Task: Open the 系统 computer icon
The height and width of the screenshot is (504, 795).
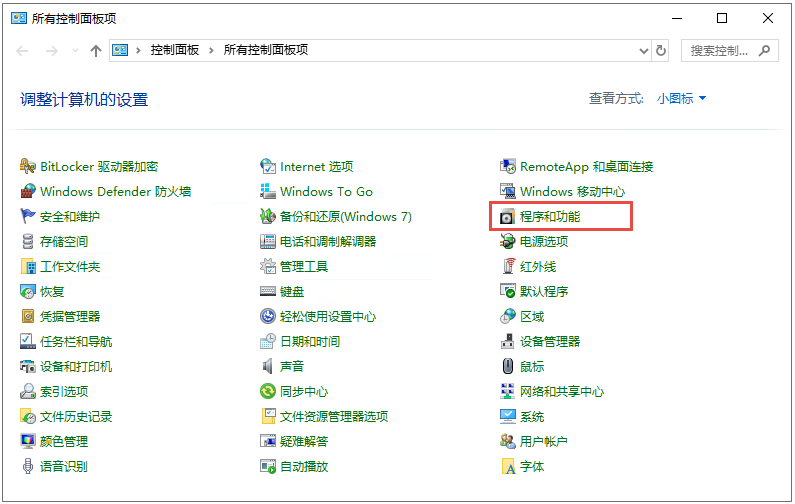Action: point(508,416)
